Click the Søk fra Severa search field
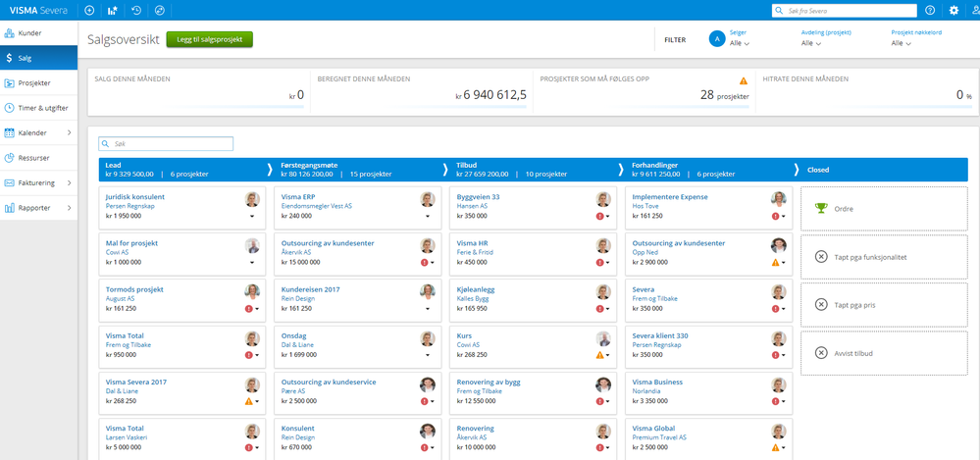The width and height of the screenshot is (980, 460). pyautogui.click(x=845, y=10)
